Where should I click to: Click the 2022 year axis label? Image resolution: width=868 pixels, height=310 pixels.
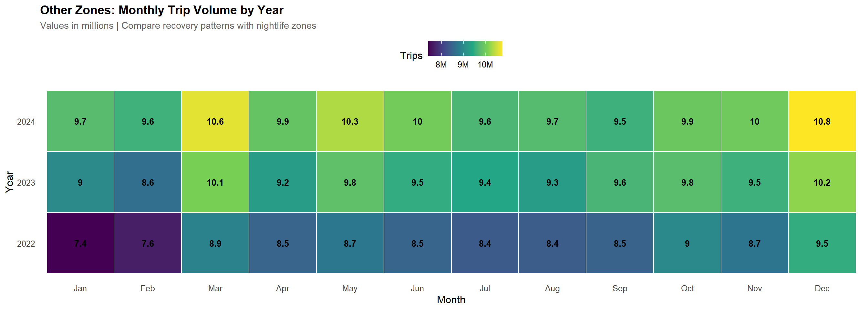pyautogui.click(x=26, y=243)
